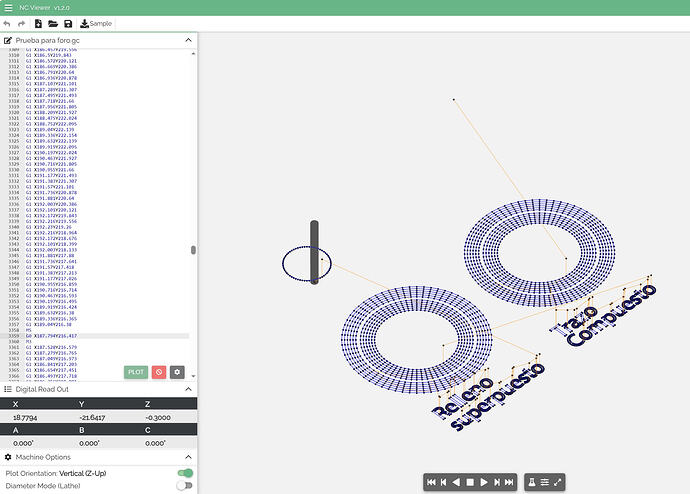Screen dimensions: 690x494
Task: Save the current G-code file
Action: click(x=68, y=24)
